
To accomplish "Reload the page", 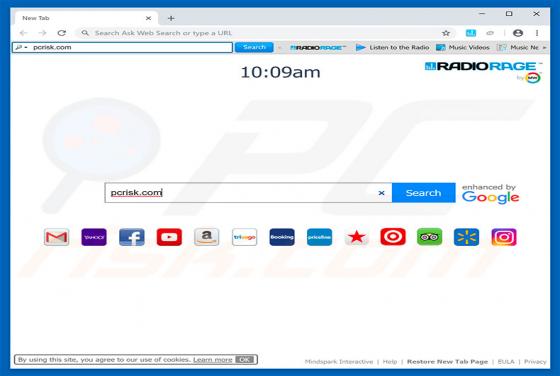I will (x=62, y=33).
